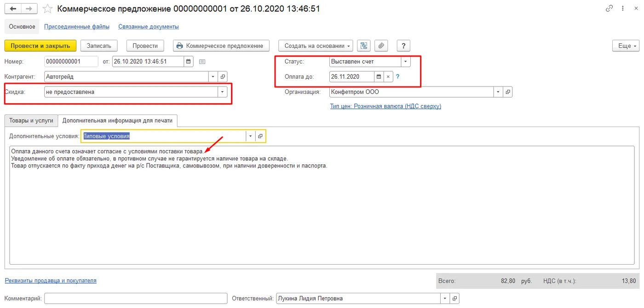Click the back navigation arrow
This screenshot has width=644, height=308.
(x=13, y=9)
